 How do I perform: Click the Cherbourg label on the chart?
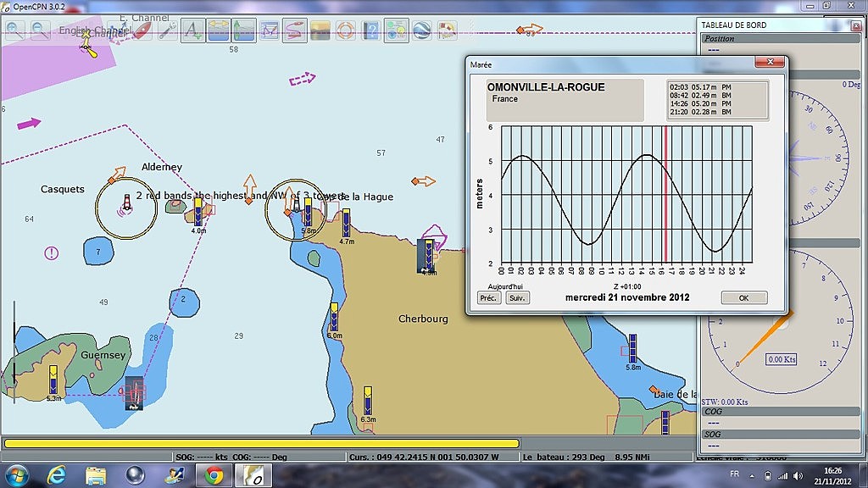(424, 319)
